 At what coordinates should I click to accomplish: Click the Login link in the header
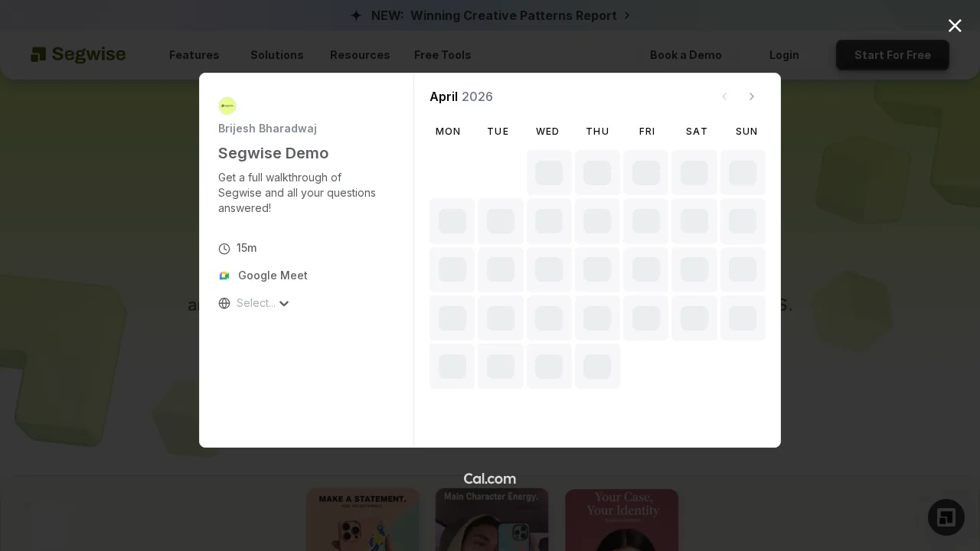pos(784,55)
